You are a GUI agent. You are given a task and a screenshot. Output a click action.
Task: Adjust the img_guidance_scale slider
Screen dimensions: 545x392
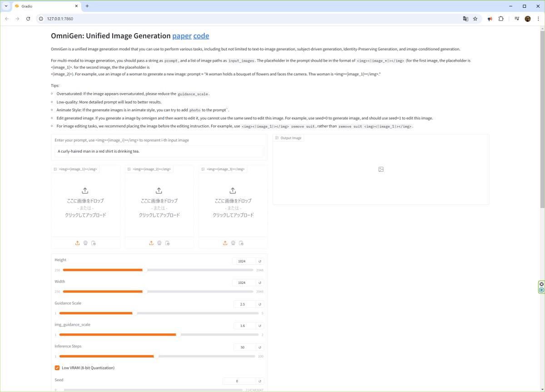coord(159,334)
